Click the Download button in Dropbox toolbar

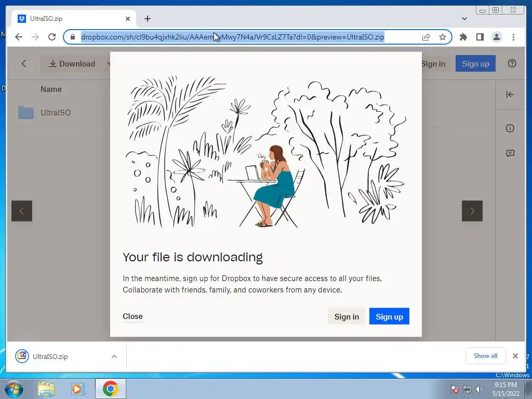(72, 64)
